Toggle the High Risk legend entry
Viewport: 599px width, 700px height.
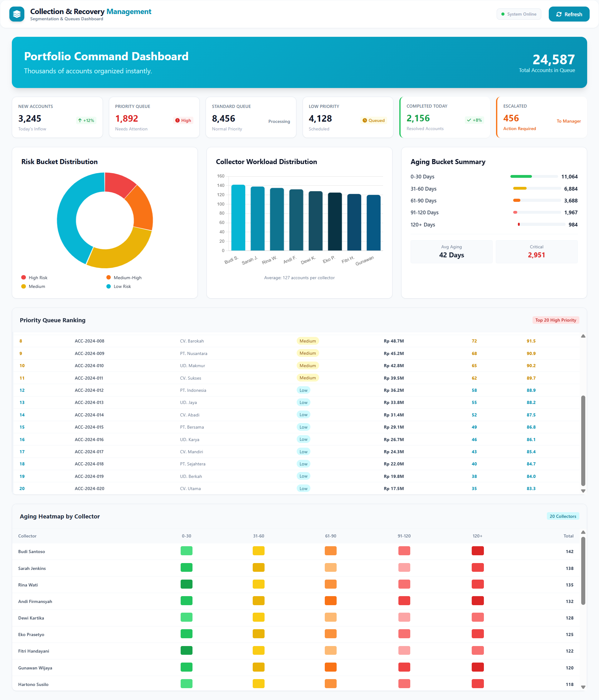pyautogui.click(x=34, y=277)
